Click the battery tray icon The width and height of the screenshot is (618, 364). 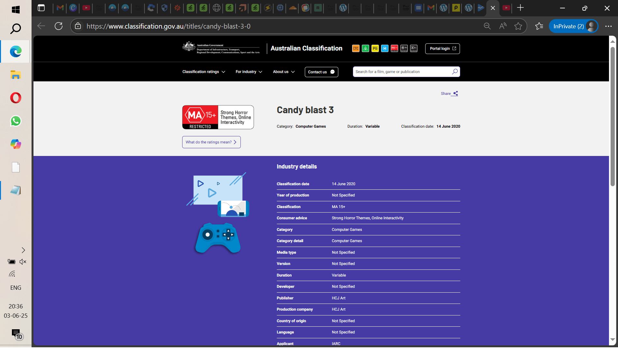[x=11, y=262]
